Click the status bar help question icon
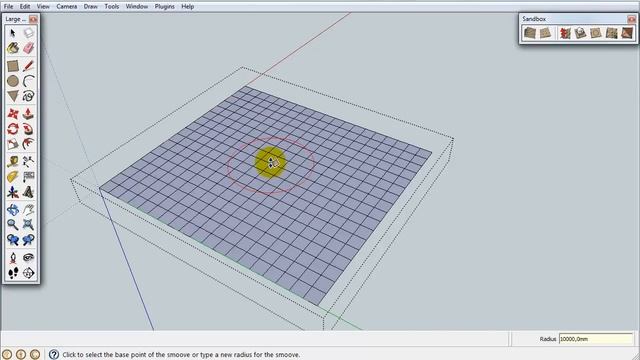This screenshot has height=360, width=640. click(x=54, y=354)
